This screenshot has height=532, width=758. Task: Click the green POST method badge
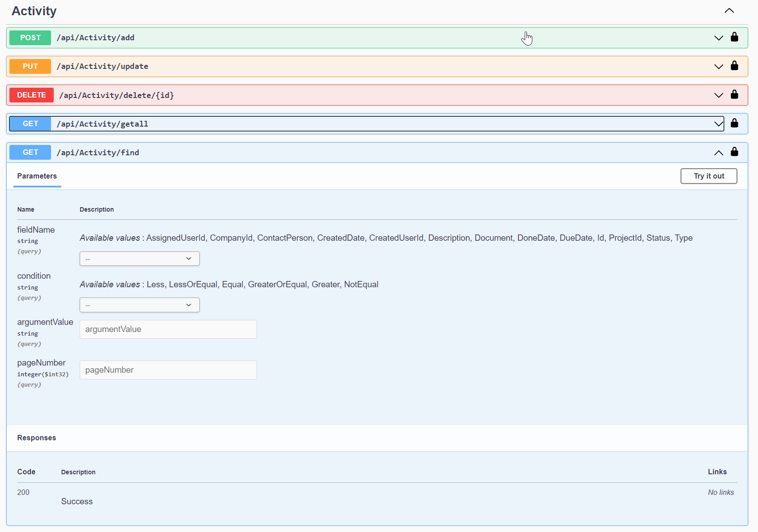point(30,38)
